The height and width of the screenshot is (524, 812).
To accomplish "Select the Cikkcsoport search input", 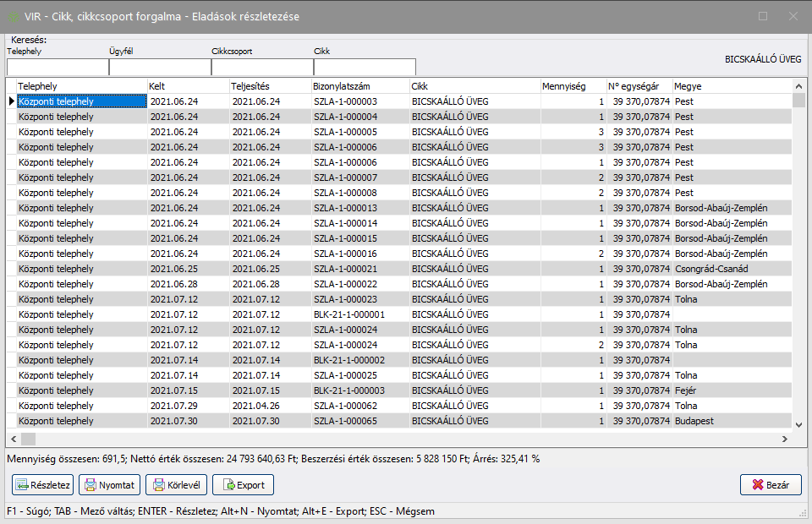I will (261, 67).
